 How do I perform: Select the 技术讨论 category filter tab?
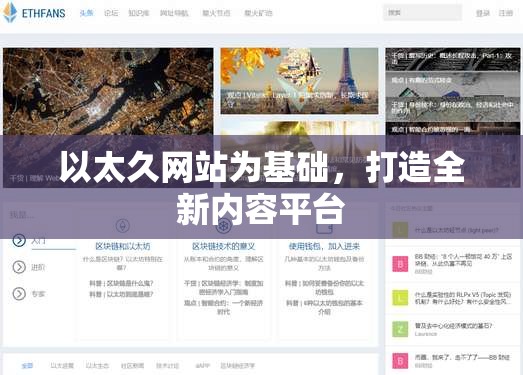167,366
